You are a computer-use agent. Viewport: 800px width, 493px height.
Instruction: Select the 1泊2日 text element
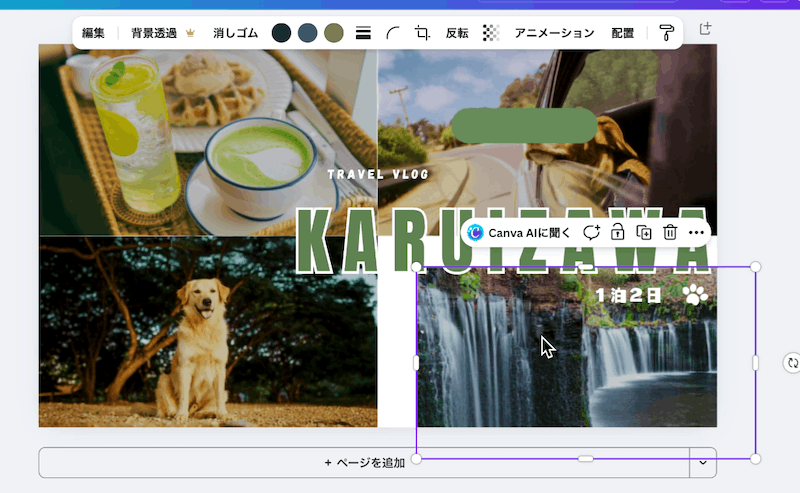click(629, 295)
